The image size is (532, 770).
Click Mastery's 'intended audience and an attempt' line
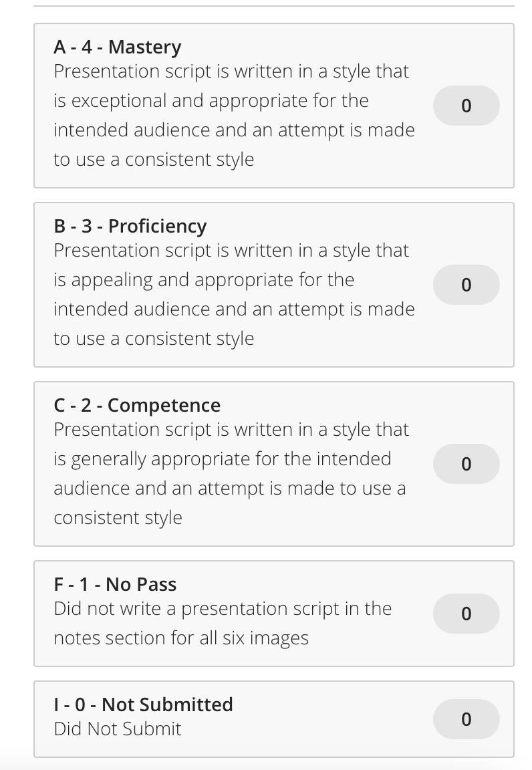click(234, 130)
